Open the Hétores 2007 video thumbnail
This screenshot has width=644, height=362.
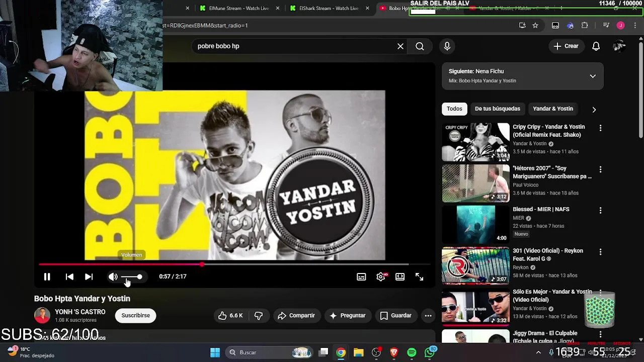coord(475,184)
